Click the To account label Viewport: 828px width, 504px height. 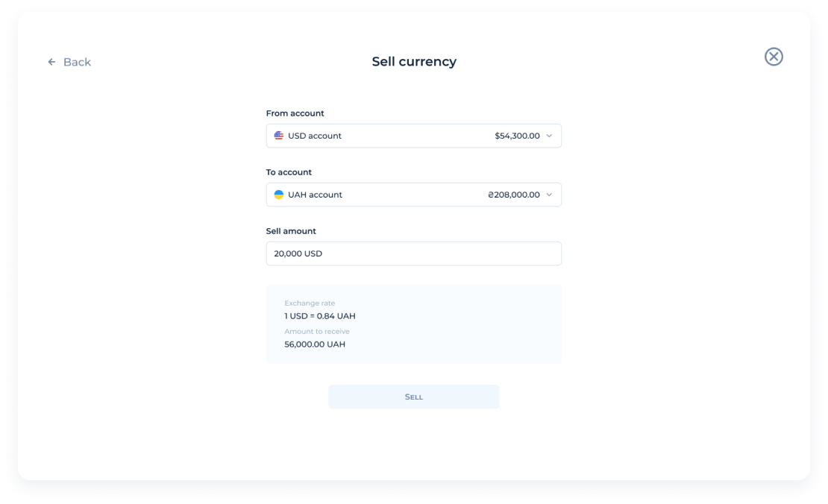click(x=289, y=172)
